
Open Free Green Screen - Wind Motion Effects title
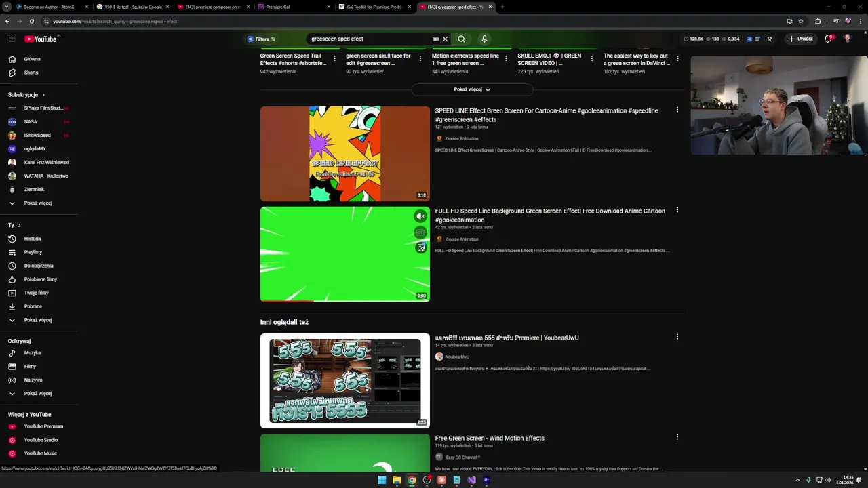[490, 439]
